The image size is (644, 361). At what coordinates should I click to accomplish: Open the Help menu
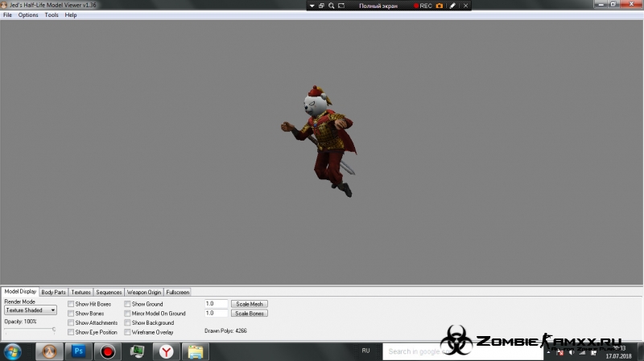click(71, 14)
